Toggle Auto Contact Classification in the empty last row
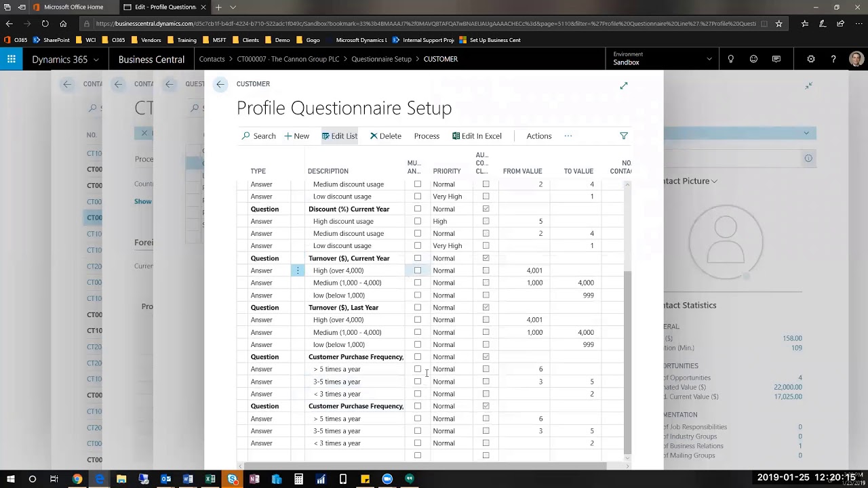This screenshot has height=488, width=868. (x=486, y=455)
